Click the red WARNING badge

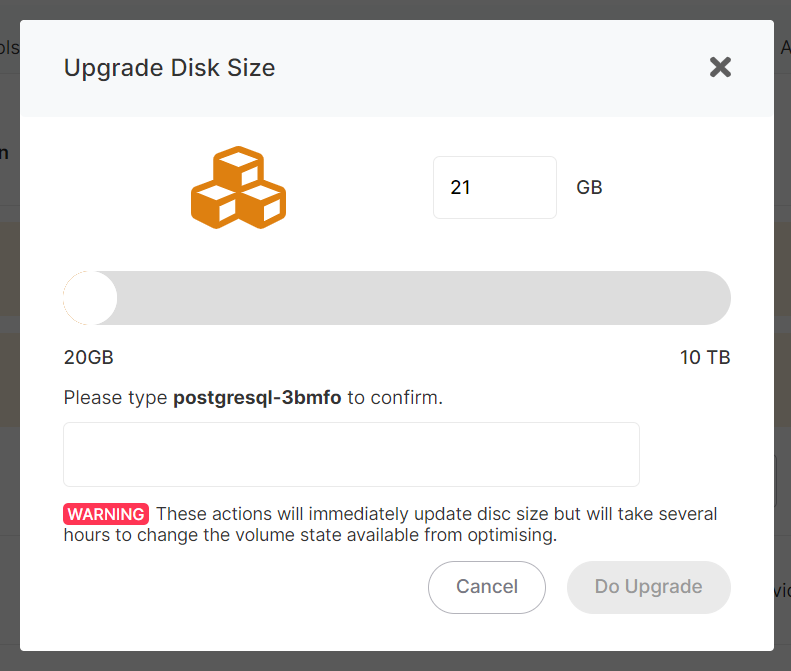pyautogui.click(x=106, y=514)
